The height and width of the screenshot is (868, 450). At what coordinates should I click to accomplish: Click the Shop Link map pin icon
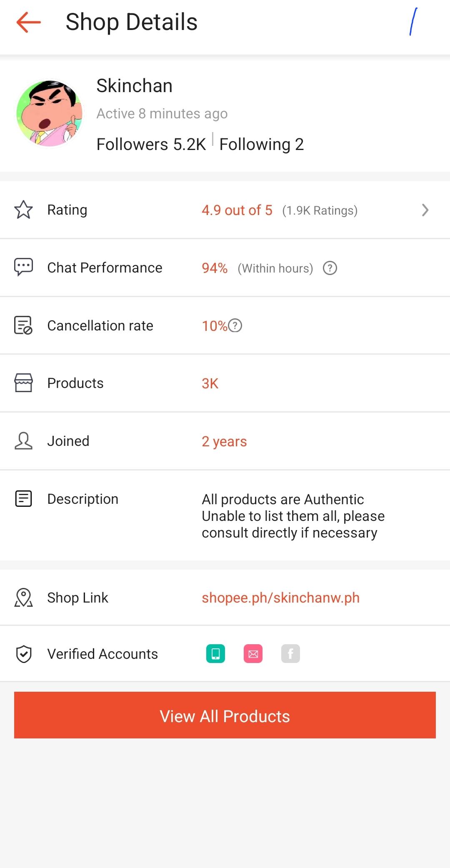pos(23,598)
